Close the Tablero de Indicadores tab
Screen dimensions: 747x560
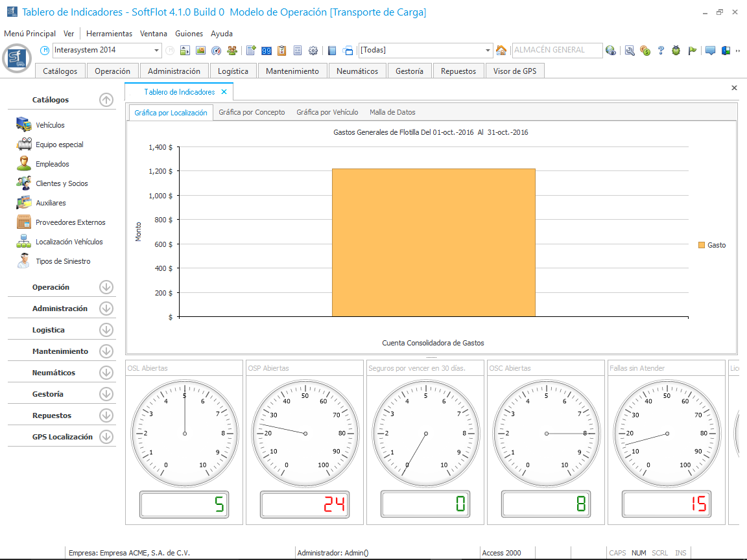(x=224, y=92)
